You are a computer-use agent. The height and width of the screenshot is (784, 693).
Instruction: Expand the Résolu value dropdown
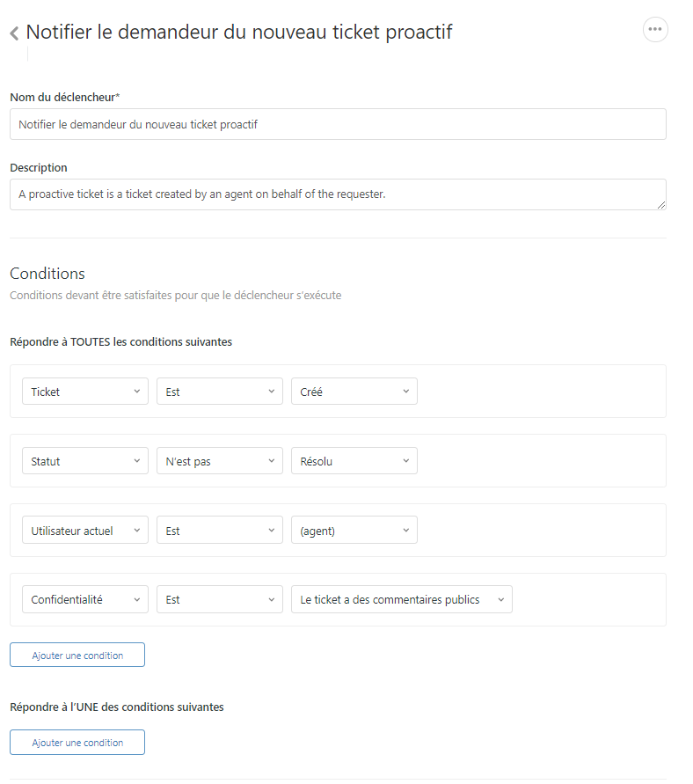[354, 461]
